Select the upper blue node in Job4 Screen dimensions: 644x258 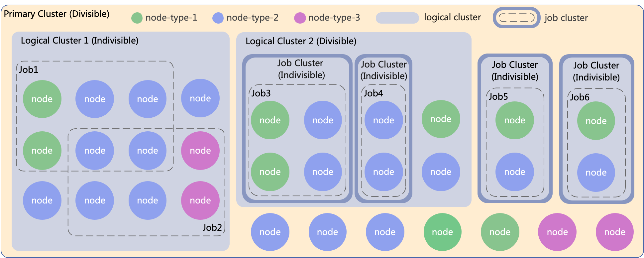point(384,120)
